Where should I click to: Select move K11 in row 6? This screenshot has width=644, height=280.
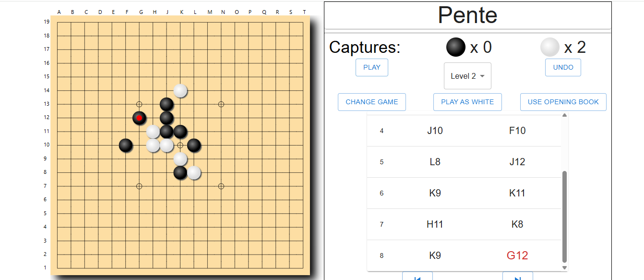[x=517, y=193]
